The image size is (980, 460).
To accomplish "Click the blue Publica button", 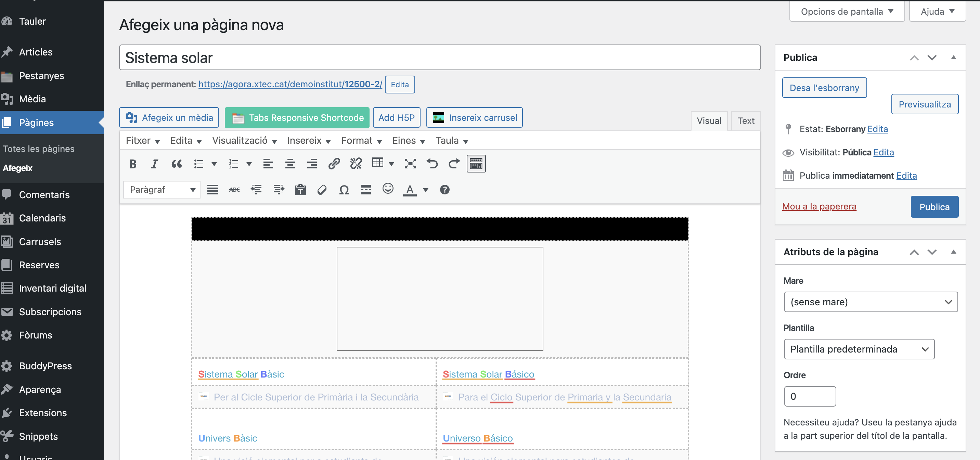I will click(x=934, y=207).
